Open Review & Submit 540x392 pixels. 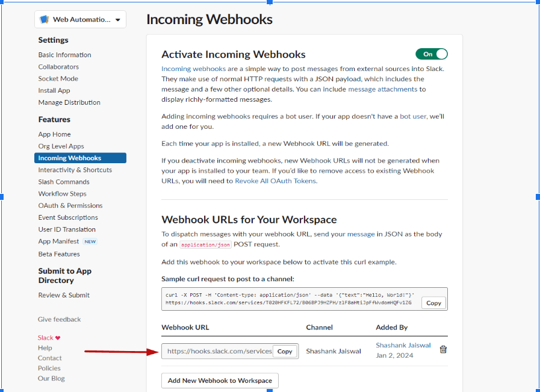pyautogui.click(x=64, y=295)
